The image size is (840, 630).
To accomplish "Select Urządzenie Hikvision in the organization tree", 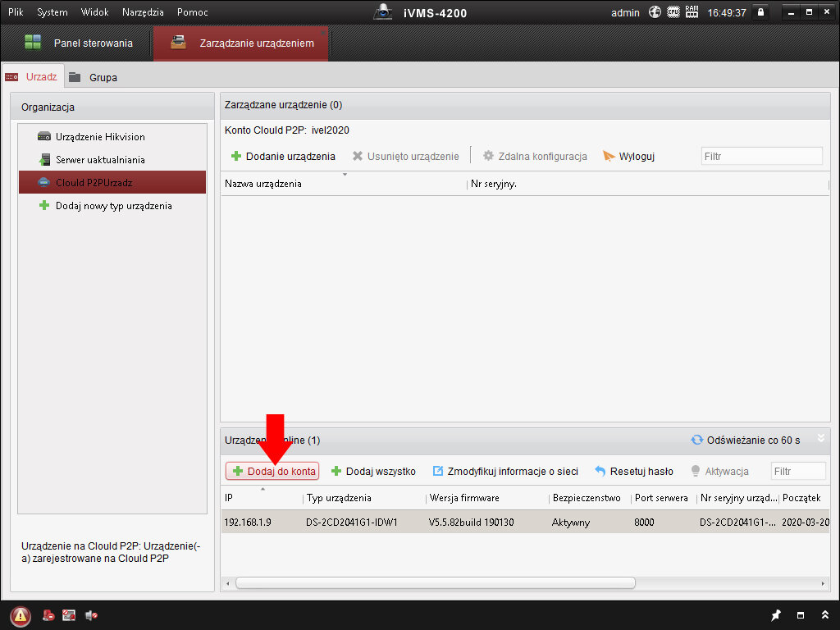I will click(100, 137).
